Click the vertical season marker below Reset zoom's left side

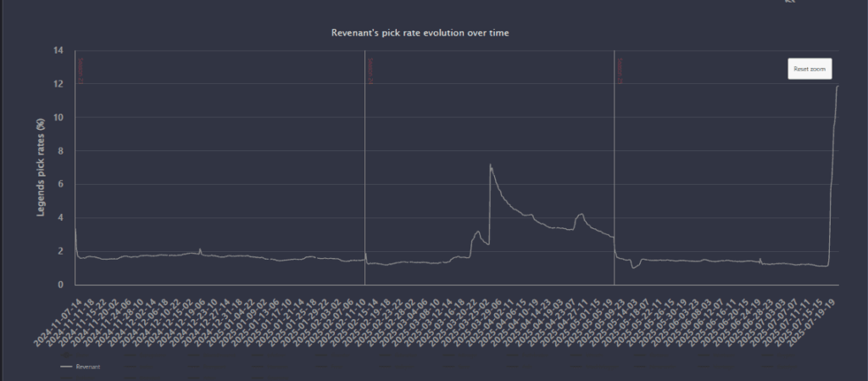614,170
